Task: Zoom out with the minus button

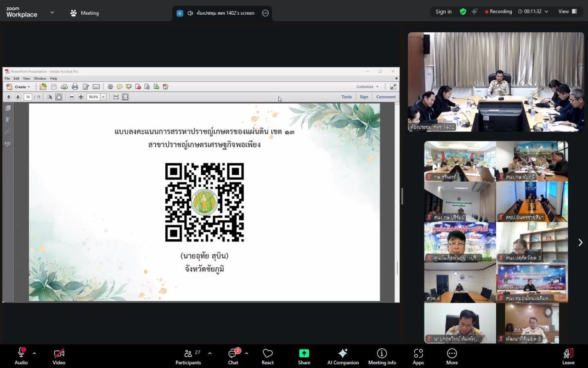Action: [x=72, y=97]
